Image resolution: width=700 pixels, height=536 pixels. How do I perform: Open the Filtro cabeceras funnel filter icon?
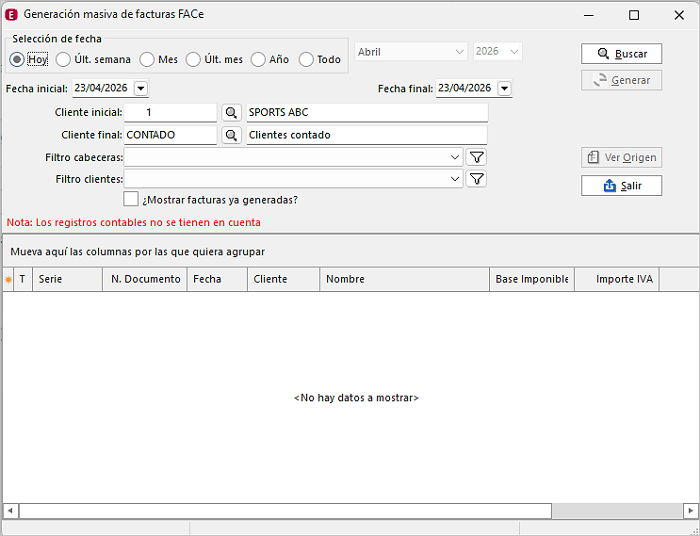[x=476, y=157]
